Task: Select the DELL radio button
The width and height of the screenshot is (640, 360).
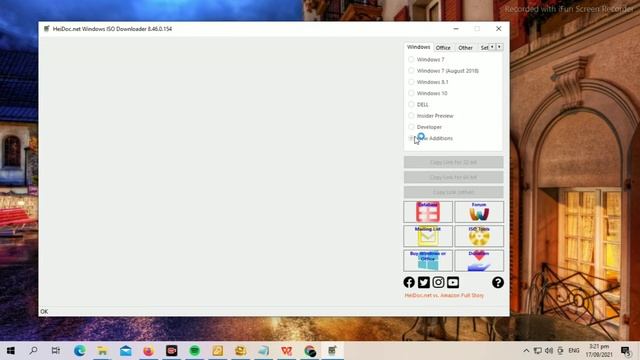Action: 411,104
